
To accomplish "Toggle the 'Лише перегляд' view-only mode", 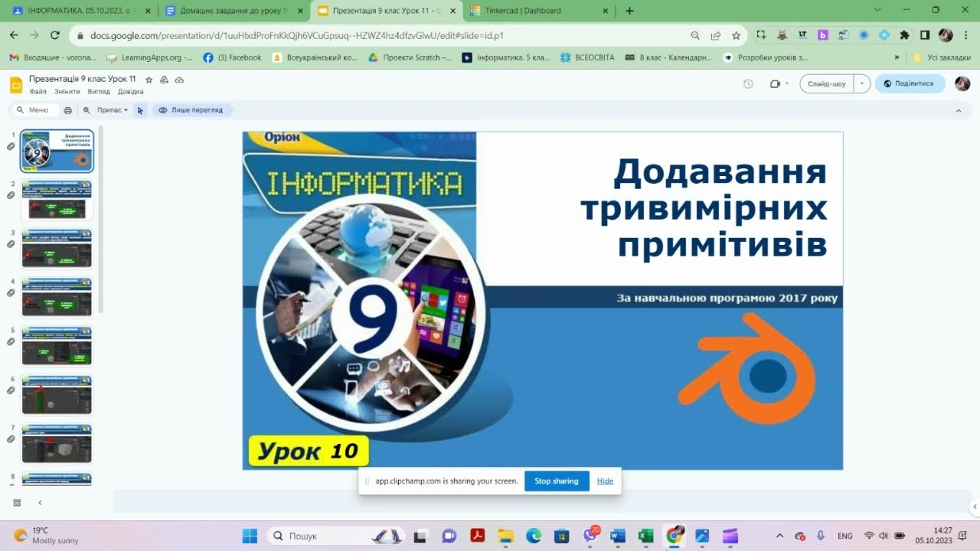I will point(191,110).
